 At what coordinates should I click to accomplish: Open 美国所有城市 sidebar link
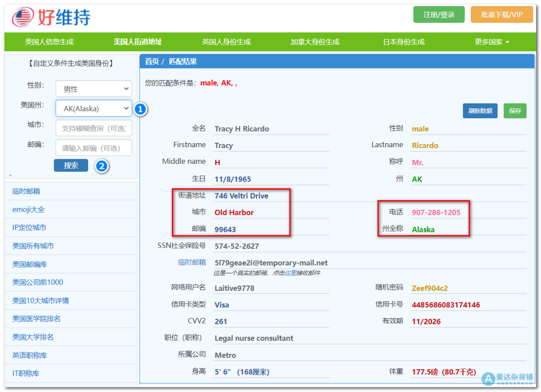coord(33,246)
